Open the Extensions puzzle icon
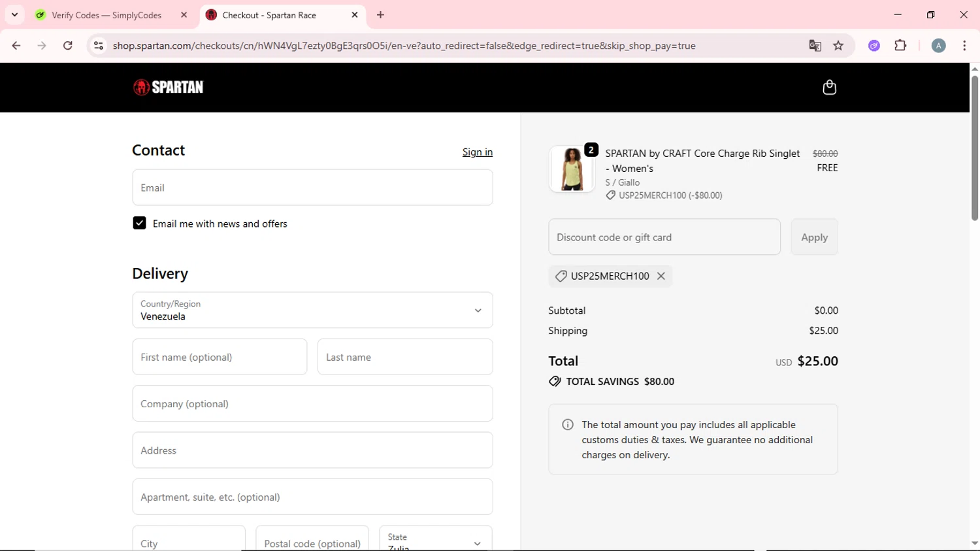Image resolution: width=980 pixels, height=551 pixels. [x=900, y=46]
